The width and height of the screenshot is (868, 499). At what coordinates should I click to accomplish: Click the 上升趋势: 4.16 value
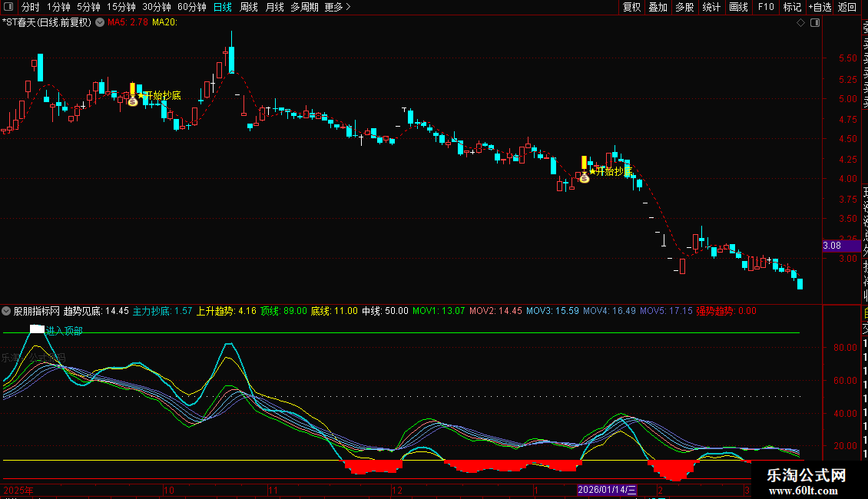tap(227, 311)
